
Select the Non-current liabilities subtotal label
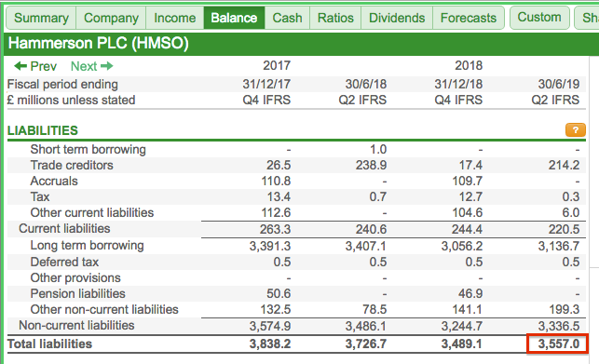(76, 326)
